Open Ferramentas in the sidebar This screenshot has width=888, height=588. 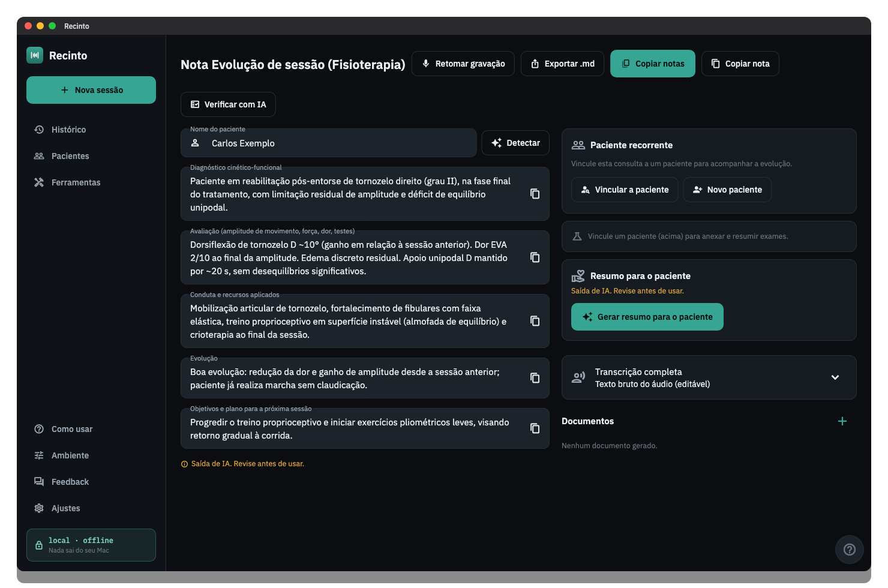(91, 182)
